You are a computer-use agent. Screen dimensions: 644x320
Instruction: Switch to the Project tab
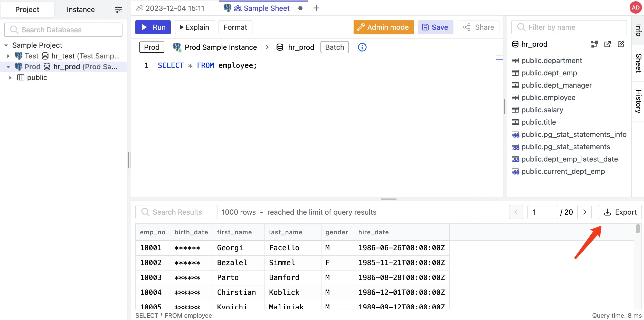pos(27,9)
